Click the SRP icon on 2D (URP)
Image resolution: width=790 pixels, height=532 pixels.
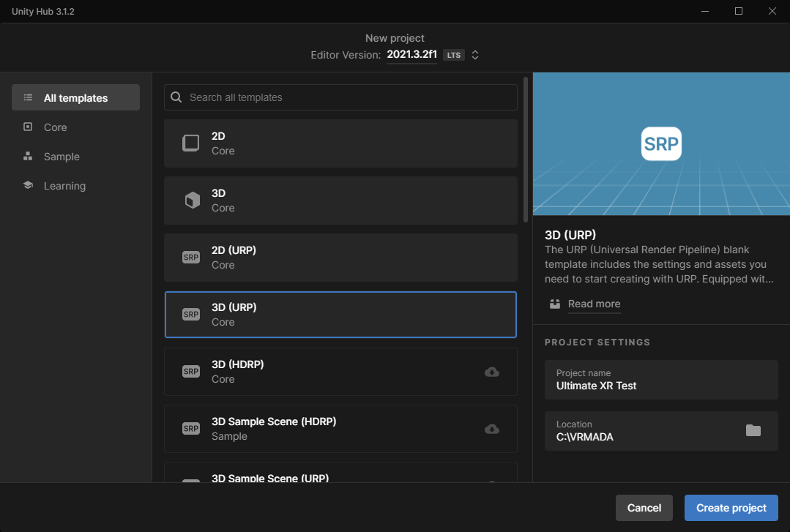tap(191, 258)
